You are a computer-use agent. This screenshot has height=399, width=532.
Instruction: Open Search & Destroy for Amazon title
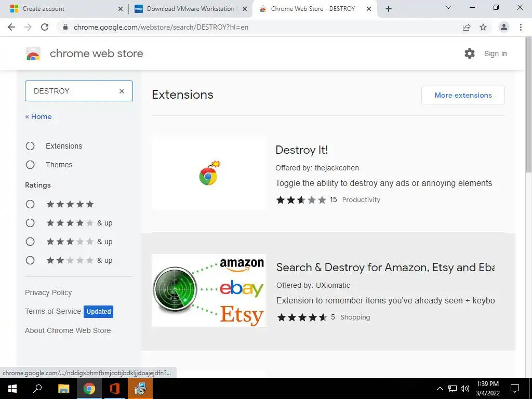click(385, 268)
